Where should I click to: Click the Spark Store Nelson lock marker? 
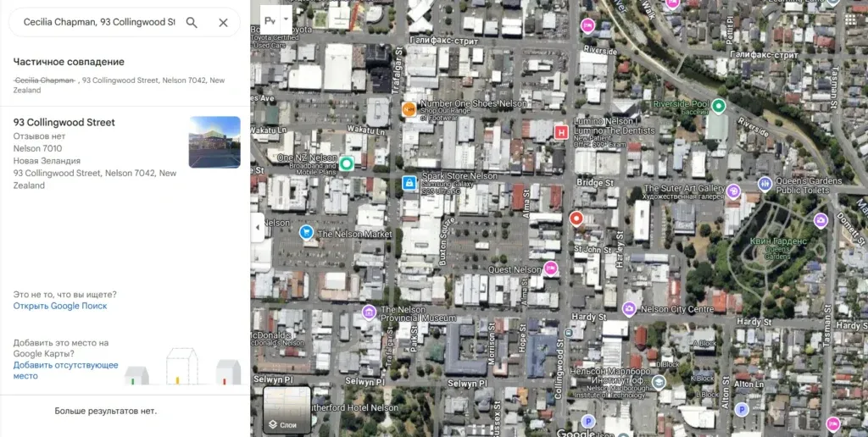409,183
